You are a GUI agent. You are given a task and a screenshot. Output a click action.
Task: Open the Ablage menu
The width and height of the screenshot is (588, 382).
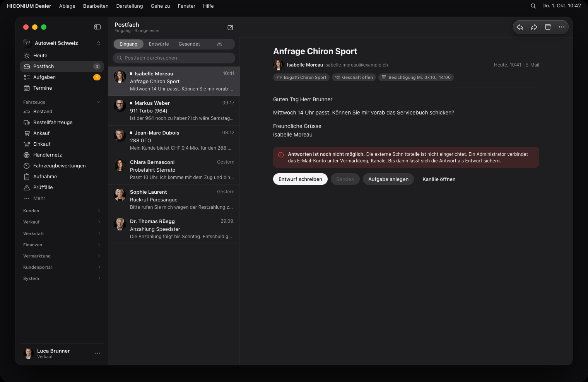[67, 6]
